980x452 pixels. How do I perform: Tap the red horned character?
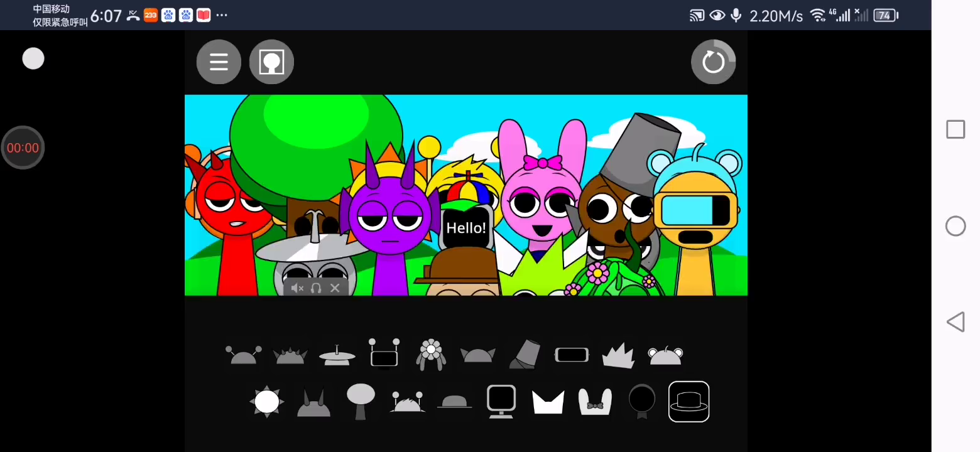click(x=233, y=220)
